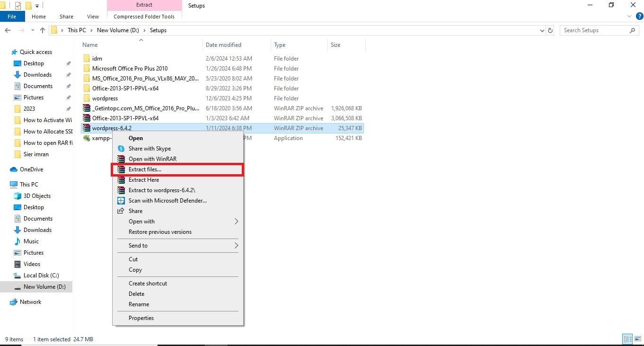The image size is (644, 346).
Task: Click the Scan with Microsoft Defender shield icon
Action: click(121, 201)
